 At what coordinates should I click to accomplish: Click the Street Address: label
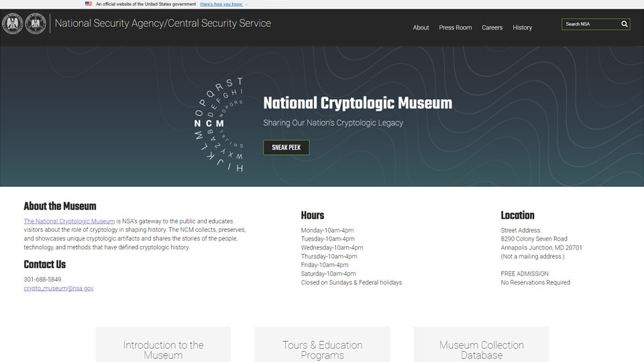click(521, 230)
